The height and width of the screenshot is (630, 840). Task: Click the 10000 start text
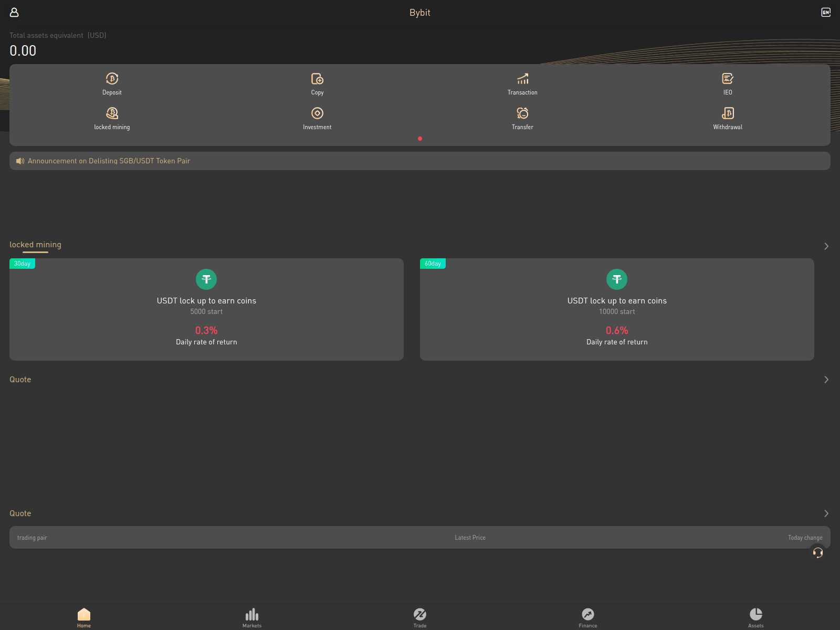(x=617, y=312)
